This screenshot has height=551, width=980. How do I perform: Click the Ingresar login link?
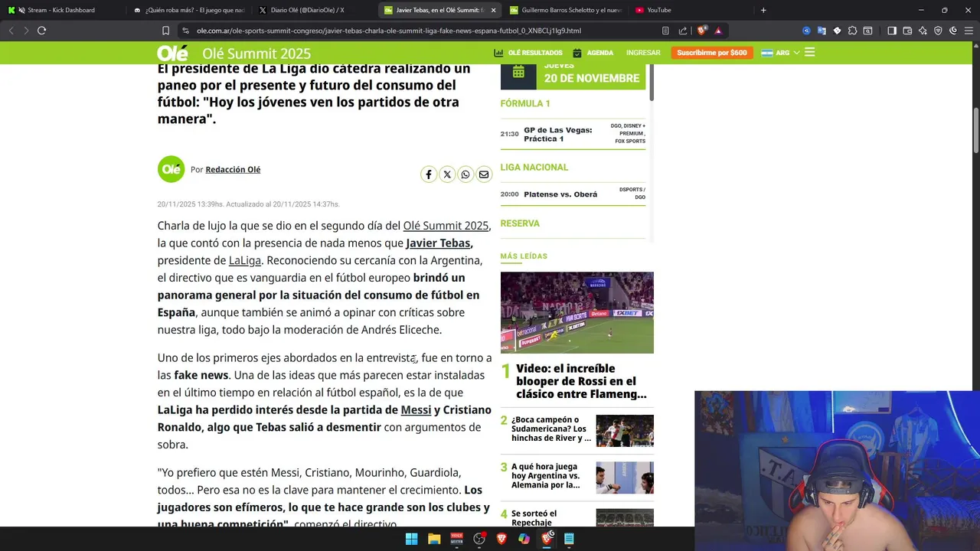(x=643, y=53)
